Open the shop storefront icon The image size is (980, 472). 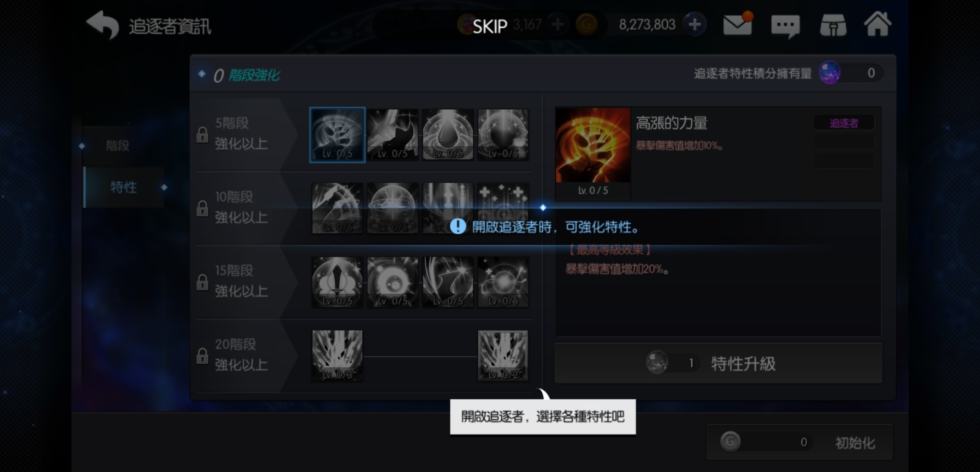(x=833, y=25)
